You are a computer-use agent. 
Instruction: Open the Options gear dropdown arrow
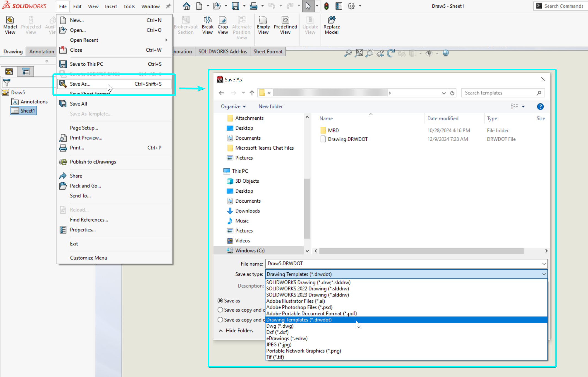(360, 6)
